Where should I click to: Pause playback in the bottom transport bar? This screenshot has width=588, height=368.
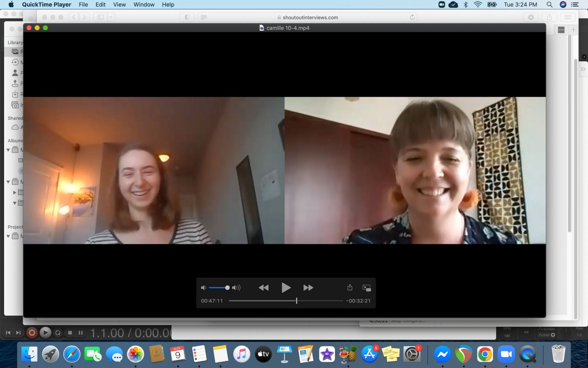click(x=81, y=333)
